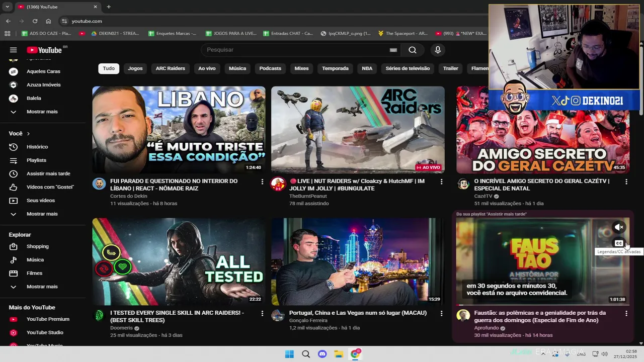The image size is (644, 362).
Task: Open more options for Amigo Secreto video
Action: [626, 182]
